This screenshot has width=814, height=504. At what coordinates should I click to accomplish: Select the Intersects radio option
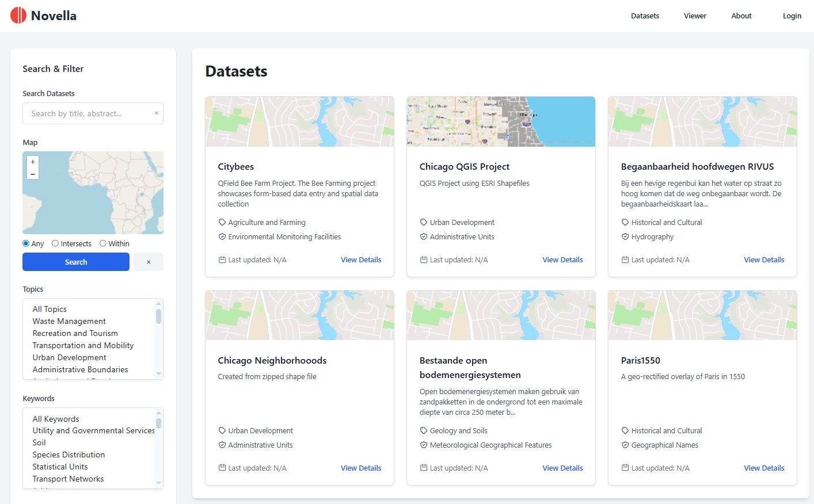click(x=55, y=243)
